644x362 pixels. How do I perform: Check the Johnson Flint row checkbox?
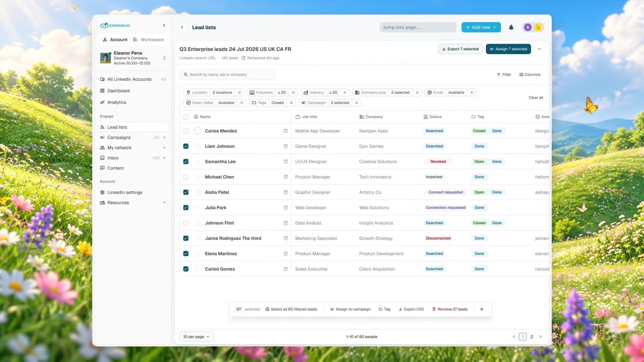pyautogui.click(x=186, y=223)
